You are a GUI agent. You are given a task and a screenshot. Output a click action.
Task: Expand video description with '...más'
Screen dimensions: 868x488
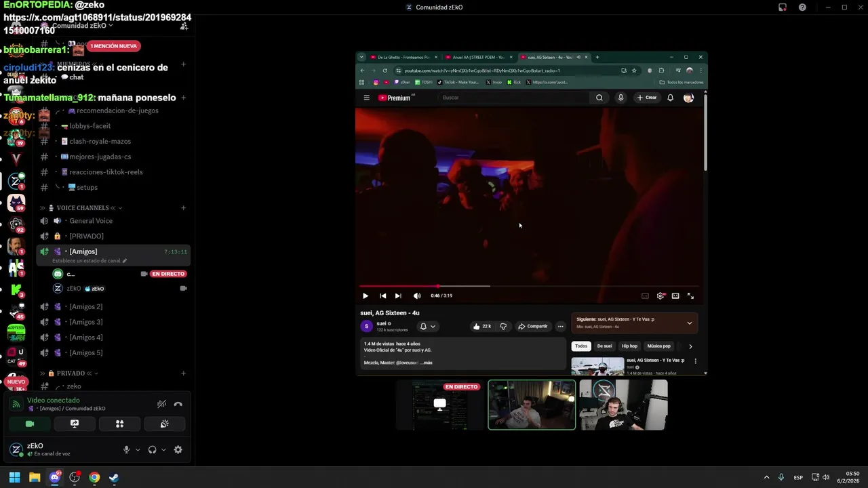(426, 363)
